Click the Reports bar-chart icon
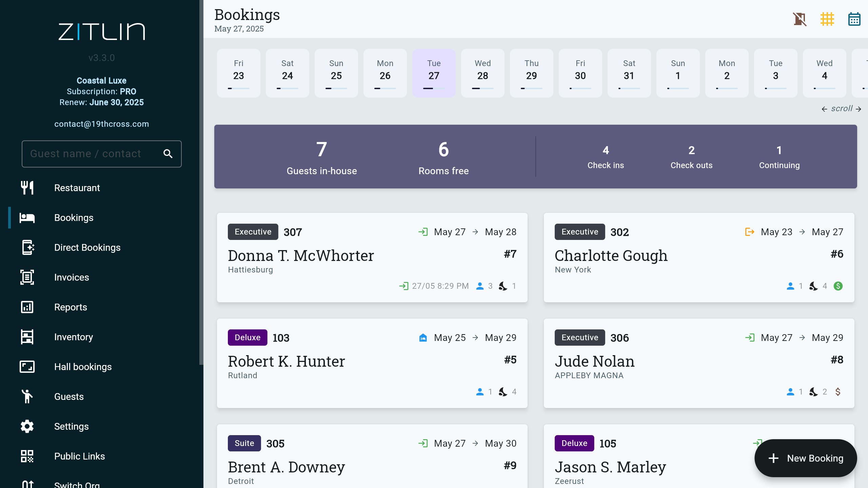 pos(27,307)
